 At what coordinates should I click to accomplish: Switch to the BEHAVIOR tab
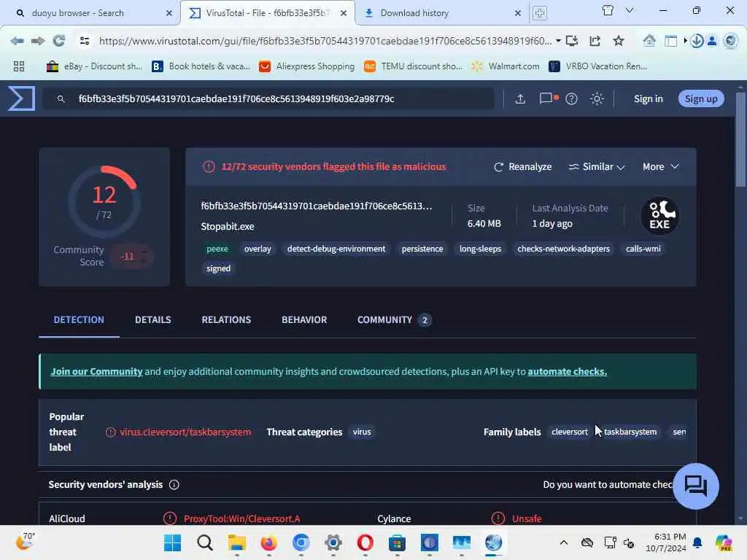click(304, 320)
